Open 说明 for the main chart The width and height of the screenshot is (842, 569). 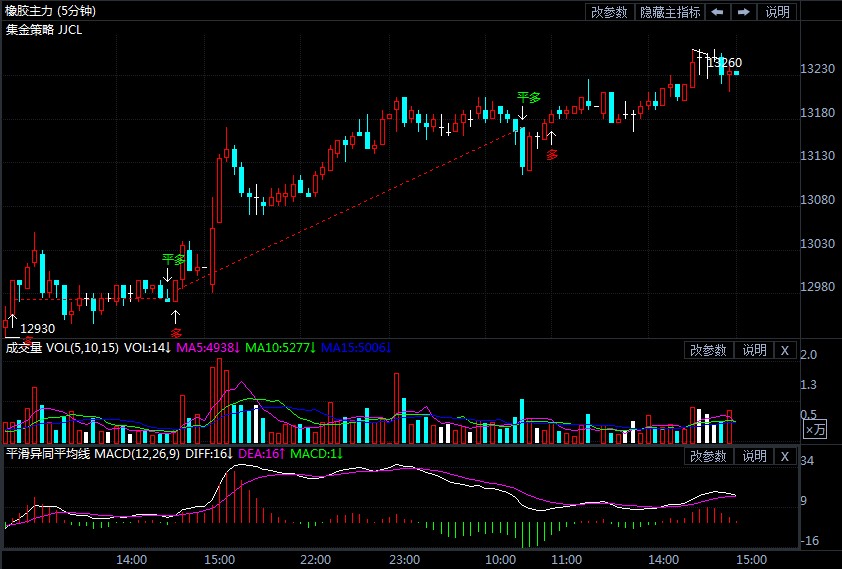(x=777, y=12)
